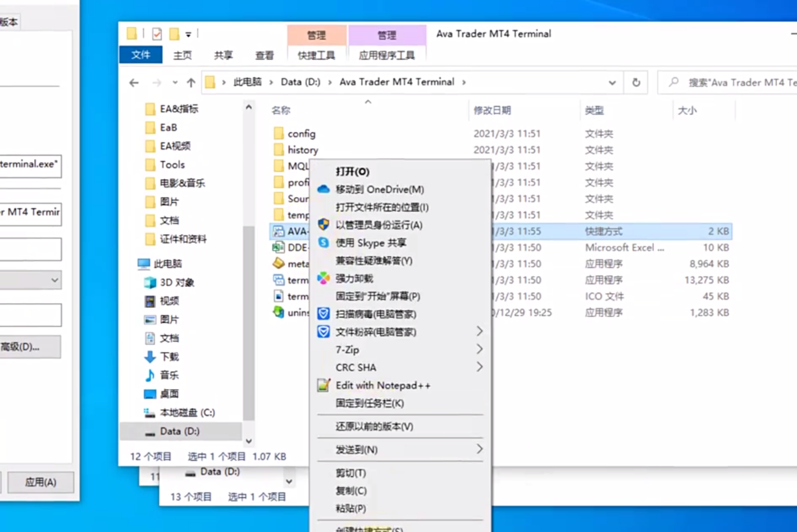Click the 文件粉碎 shield icon

[324, 332]
